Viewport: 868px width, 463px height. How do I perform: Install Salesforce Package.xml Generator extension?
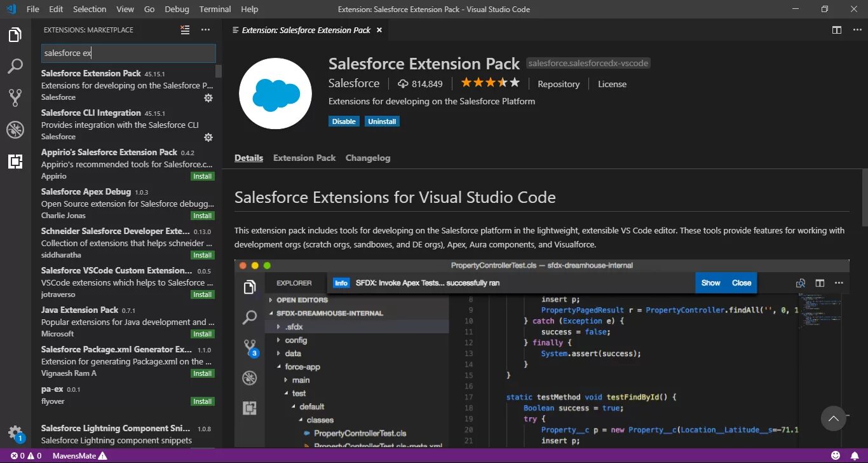click(203, 373)
